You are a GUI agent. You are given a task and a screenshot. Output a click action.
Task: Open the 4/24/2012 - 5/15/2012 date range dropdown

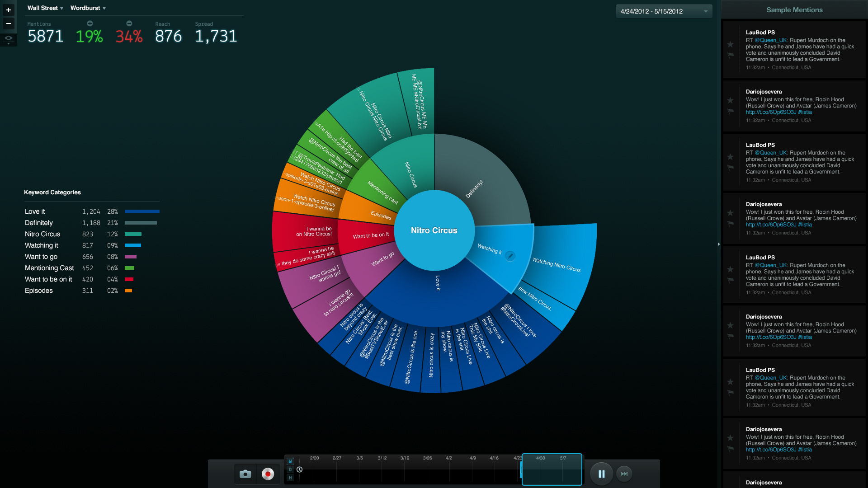coord(664,11)
